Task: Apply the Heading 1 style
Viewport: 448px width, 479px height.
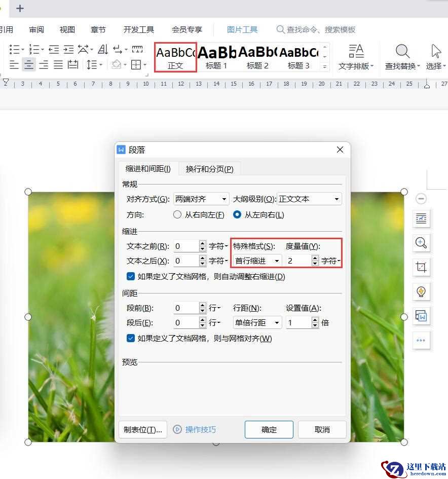Action: pyautogui.click(x=216, y=57)
